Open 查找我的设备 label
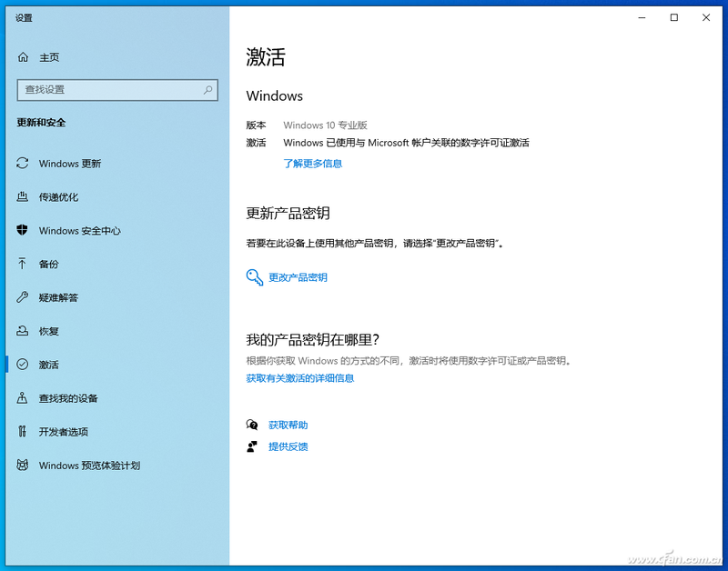 click(68, 398)
